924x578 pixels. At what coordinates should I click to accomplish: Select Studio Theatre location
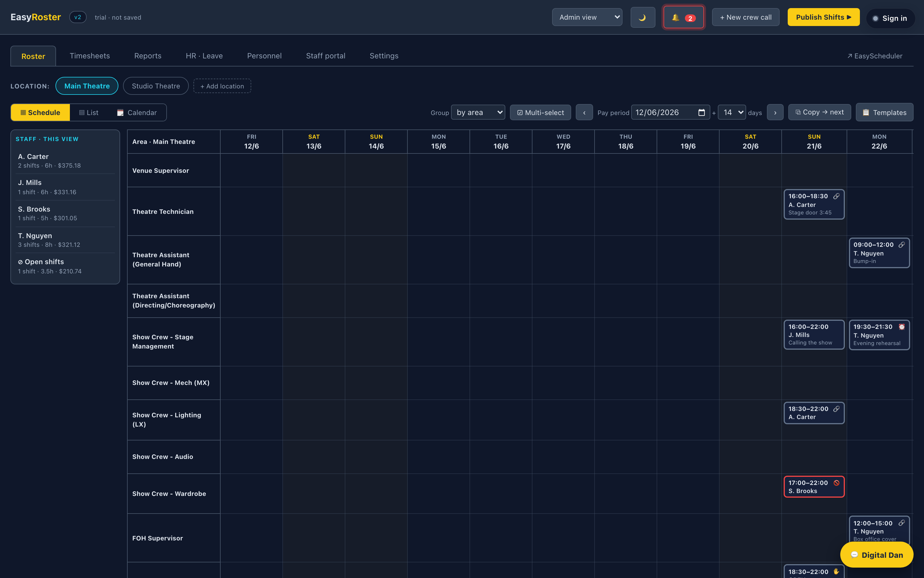coord(156,86)
